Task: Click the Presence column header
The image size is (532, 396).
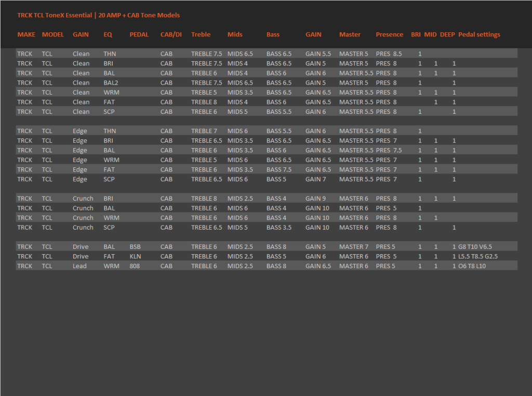Action: [x=390, y=35]
